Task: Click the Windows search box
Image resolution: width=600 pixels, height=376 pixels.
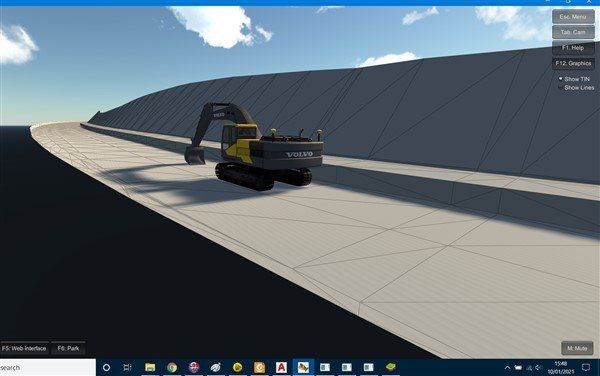Action: tap(47, 368)
